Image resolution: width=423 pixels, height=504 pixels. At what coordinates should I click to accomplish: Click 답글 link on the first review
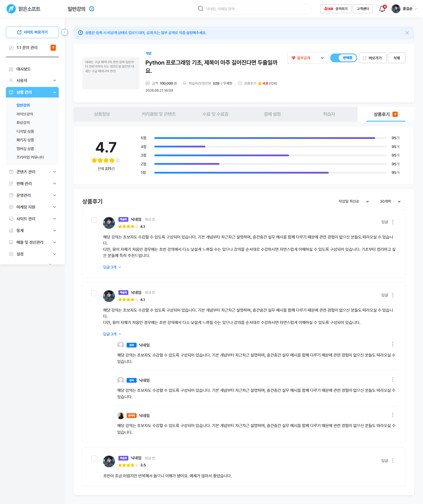click(385, 222)
